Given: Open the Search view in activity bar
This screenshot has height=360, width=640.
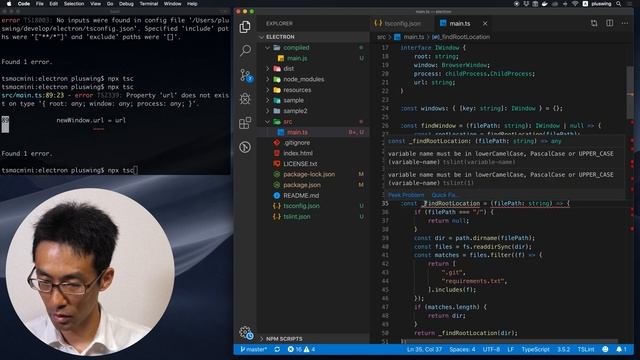Looking at the screenshot, I should pyautogui.click(x=245, y=50).
